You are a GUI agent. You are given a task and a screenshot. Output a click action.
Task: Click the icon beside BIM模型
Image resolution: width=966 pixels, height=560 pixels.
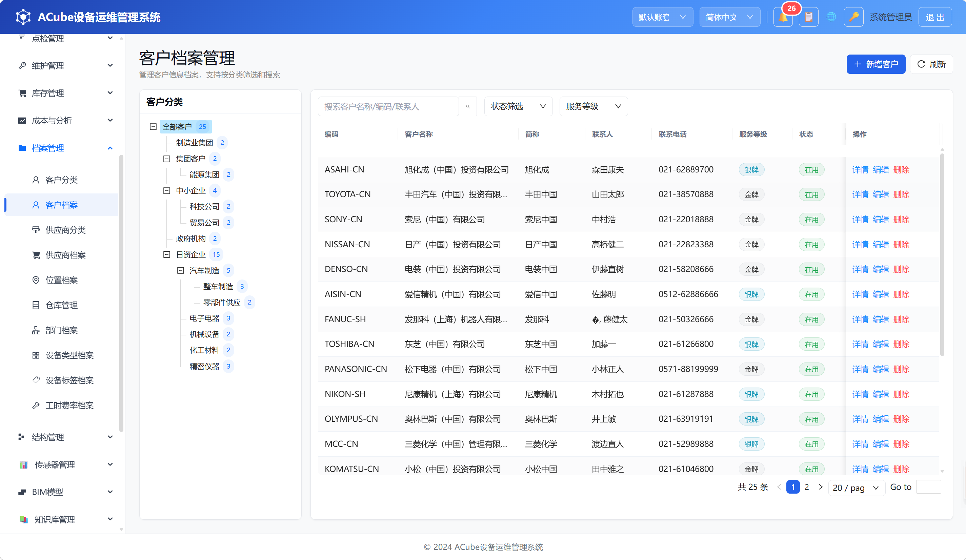pos(22,492)
